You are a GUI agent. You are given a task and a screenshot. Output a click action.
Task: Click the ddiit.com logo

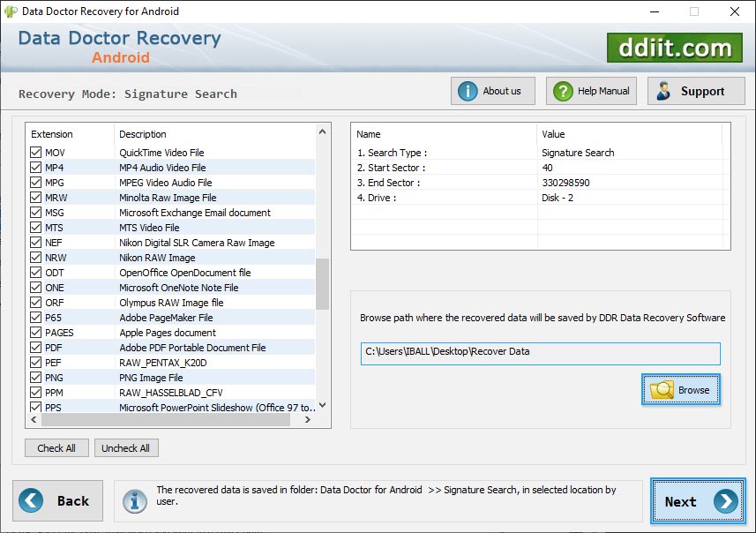tap(675, 48)
